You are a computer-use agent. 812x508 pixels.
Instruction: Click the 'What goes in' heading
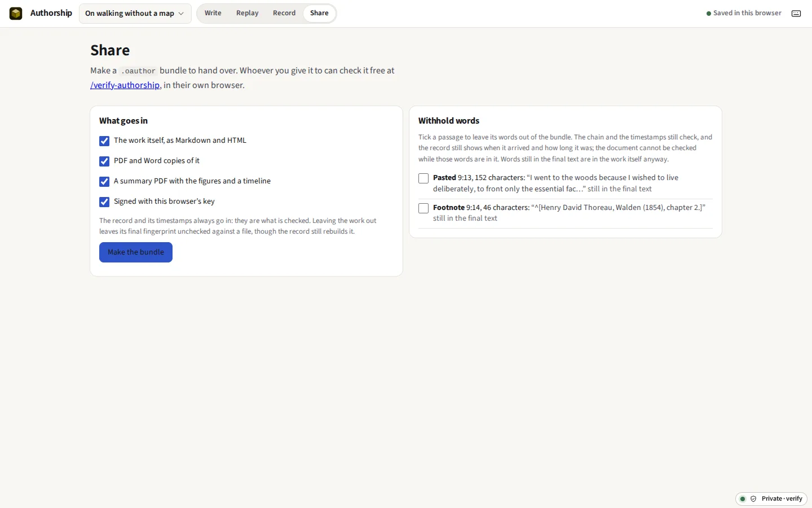click(123, 121)
